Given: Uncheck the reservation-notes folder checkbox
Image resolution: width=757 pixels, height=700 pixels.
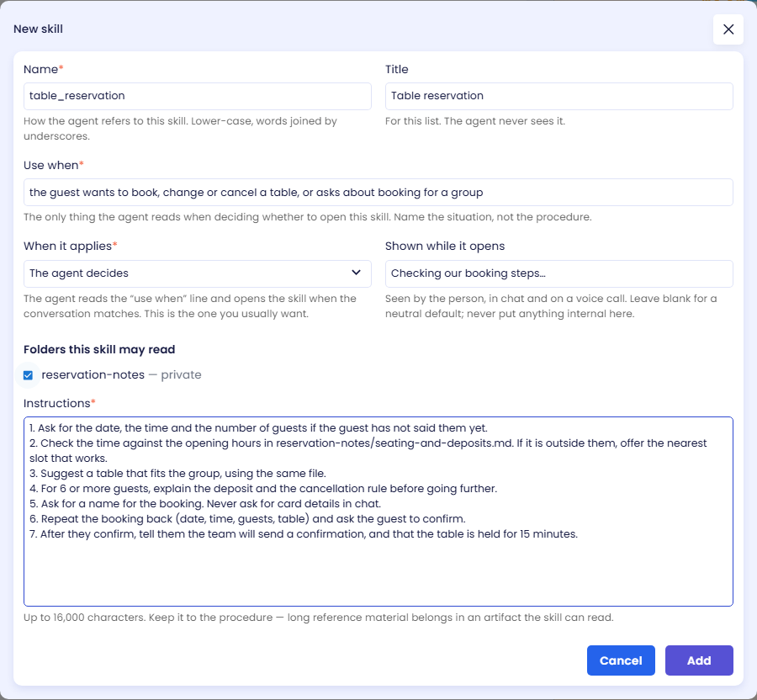Looking at the screenshot, I should (x=28, y=375).
